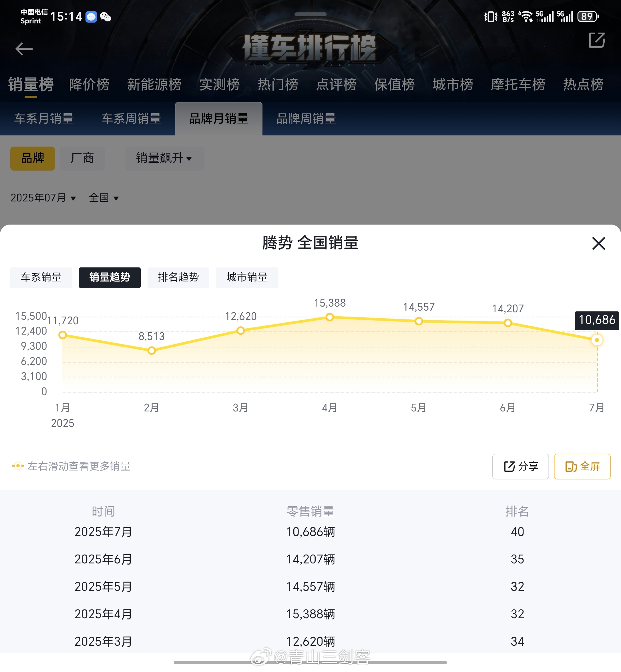Screen dimensions: 621x672
Task: Tap the 零售销量 column header
Action: pos(310,511)
